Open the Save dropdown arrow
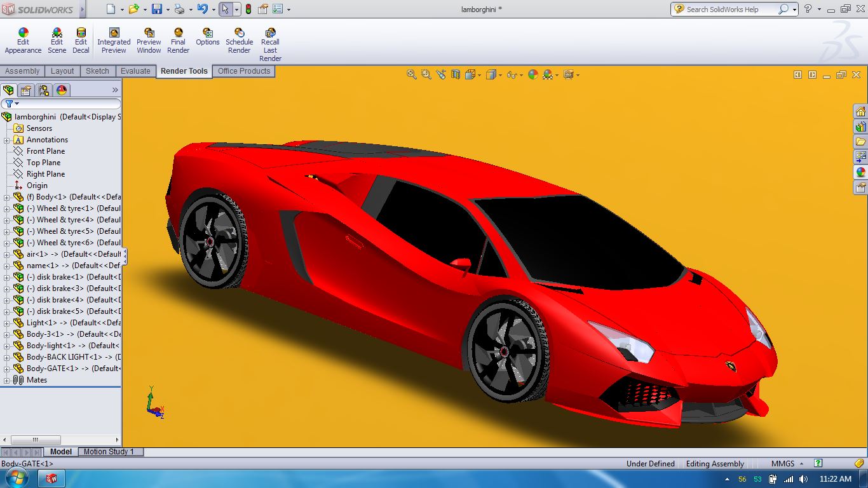This screenshot has height=488, width=868. (168, 10)
